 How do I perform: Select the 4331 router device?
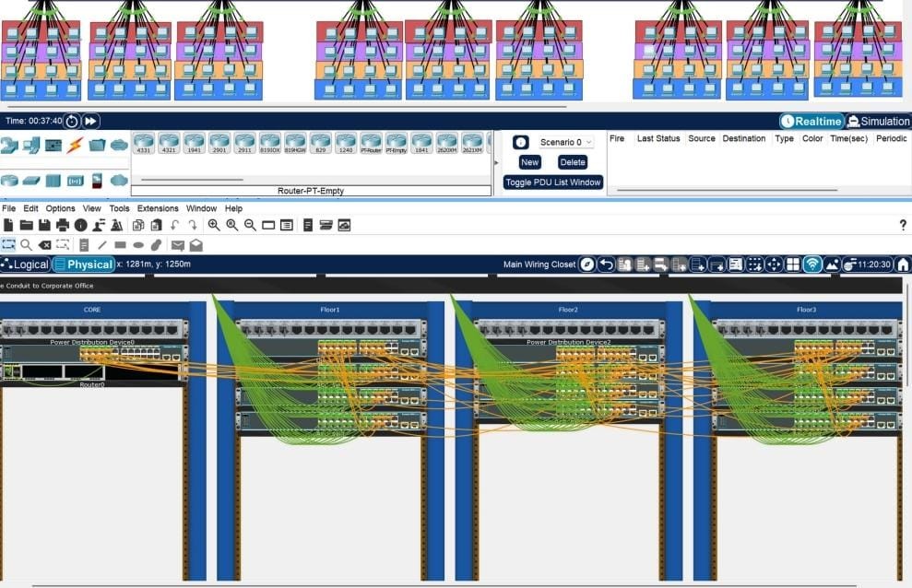click(143, 143)
